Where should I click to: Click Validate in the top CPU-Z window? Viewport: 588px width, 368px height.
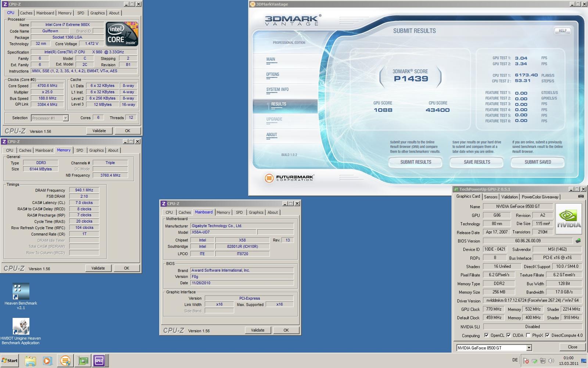pyautogui.click(x=99, y=131)
